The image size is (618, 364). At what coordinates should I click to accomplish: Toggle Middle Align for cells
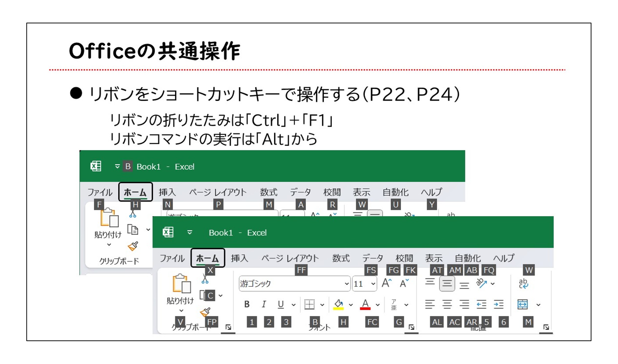447,284
